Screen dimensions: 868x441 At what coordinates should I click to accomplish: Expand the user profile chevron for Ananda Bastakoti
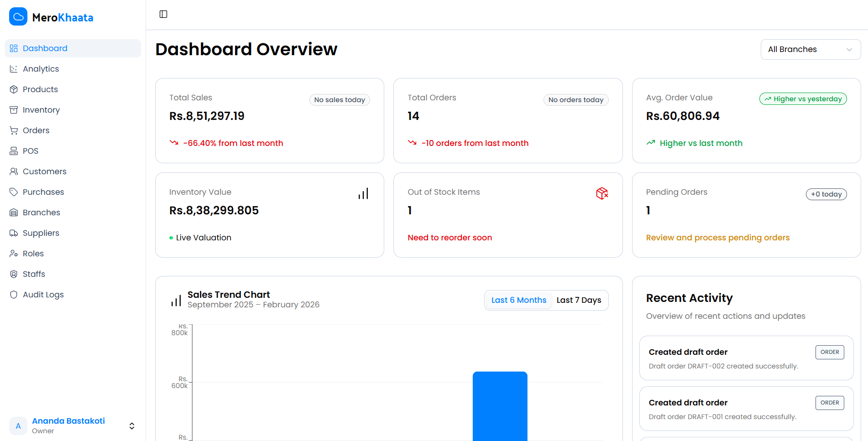coord(131,425)
